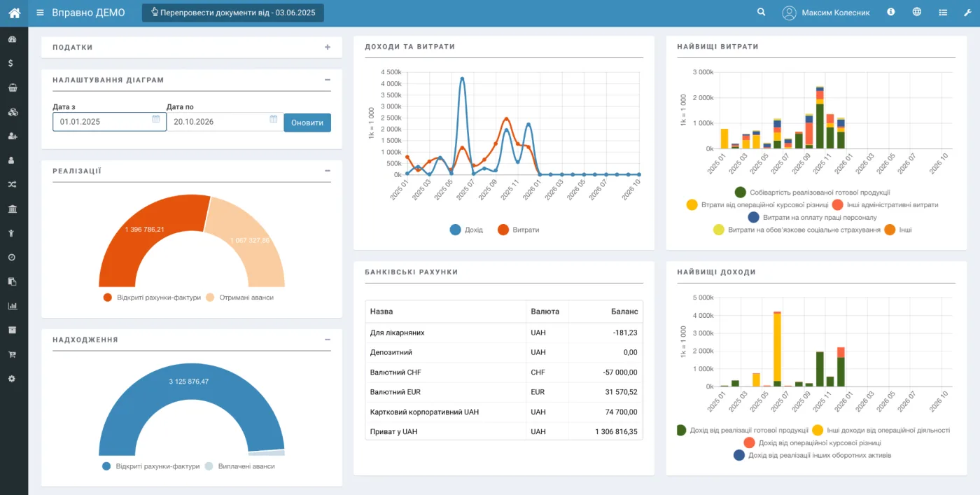Open the bar chart reports icon in sidebar
Image resolution: width=980 pixels, height=495 pixels.
click(x=12, y=306)
